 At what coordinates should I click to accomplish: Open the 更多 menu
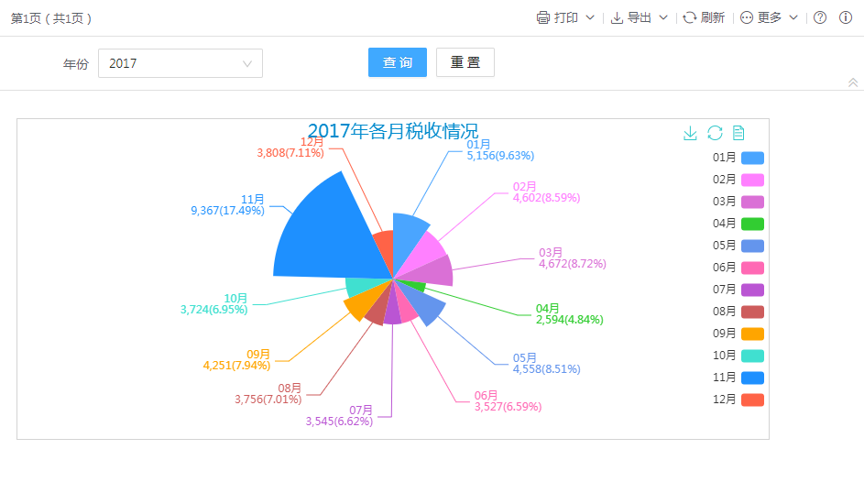[768, 17]
